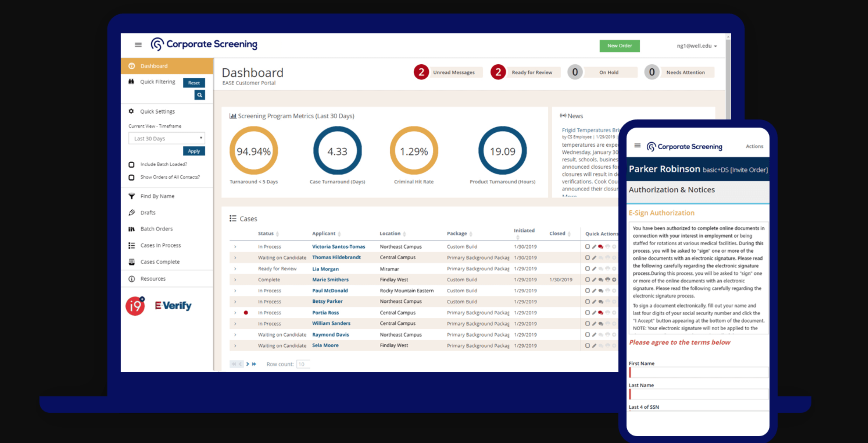Click the 94.94% Turnaround gauge
The width and height of the screenshot is (868, 443).
[254, 151]
